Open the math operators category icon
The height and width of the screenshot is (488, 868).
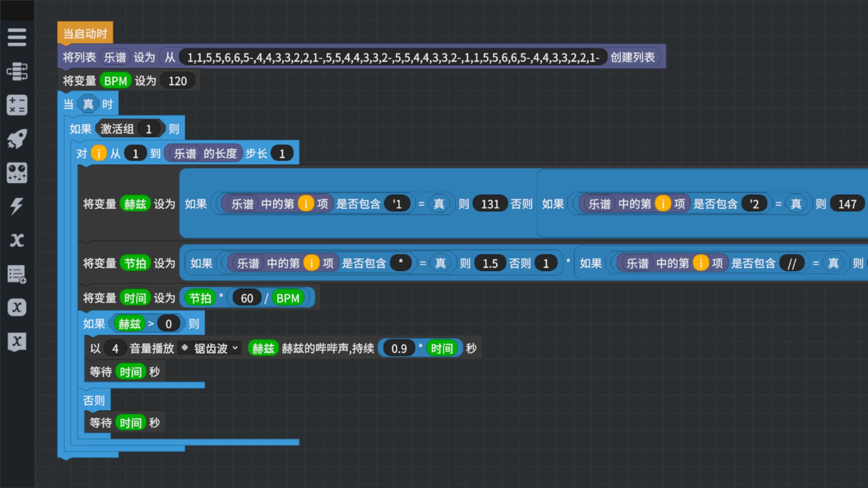[17, 105]
